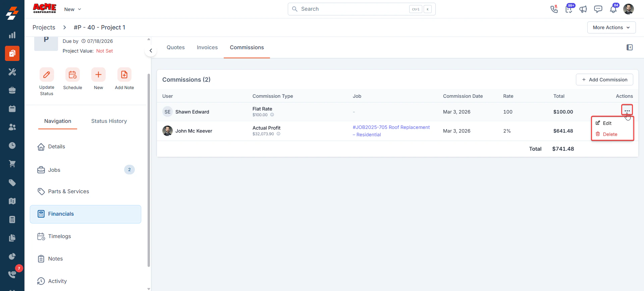This screenshot has height=291, width=644.
Task: Click the Shawn Edward user name
Action: (x=192, y=112)
